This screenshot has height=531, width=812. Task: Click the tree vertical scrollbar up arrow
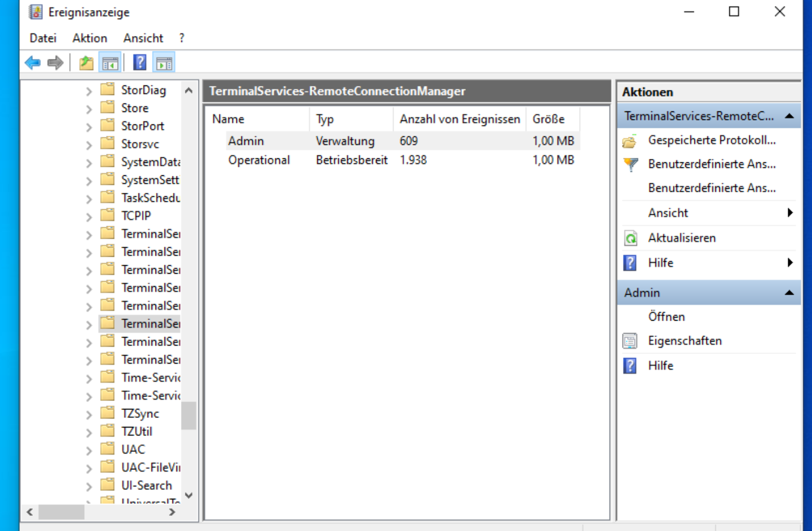(189, 90)
